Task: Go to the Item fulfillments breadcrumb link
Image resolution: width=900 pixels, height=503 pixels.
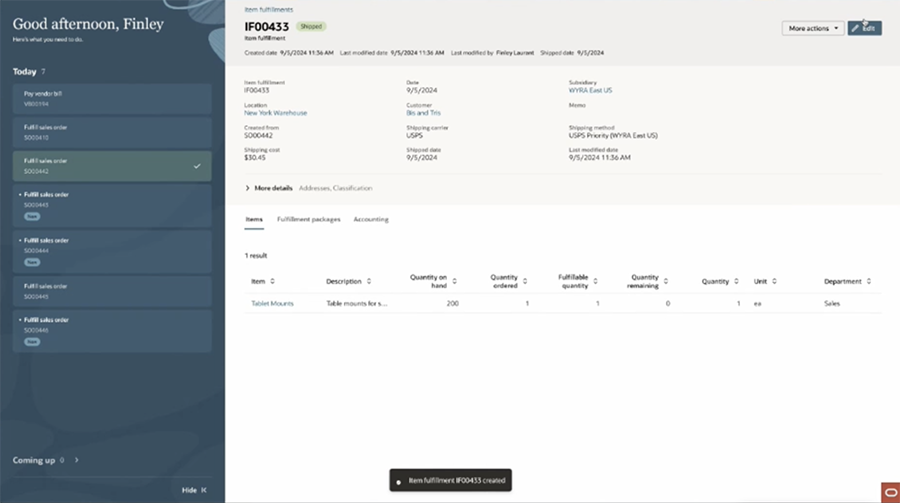Action: [269, 9]
